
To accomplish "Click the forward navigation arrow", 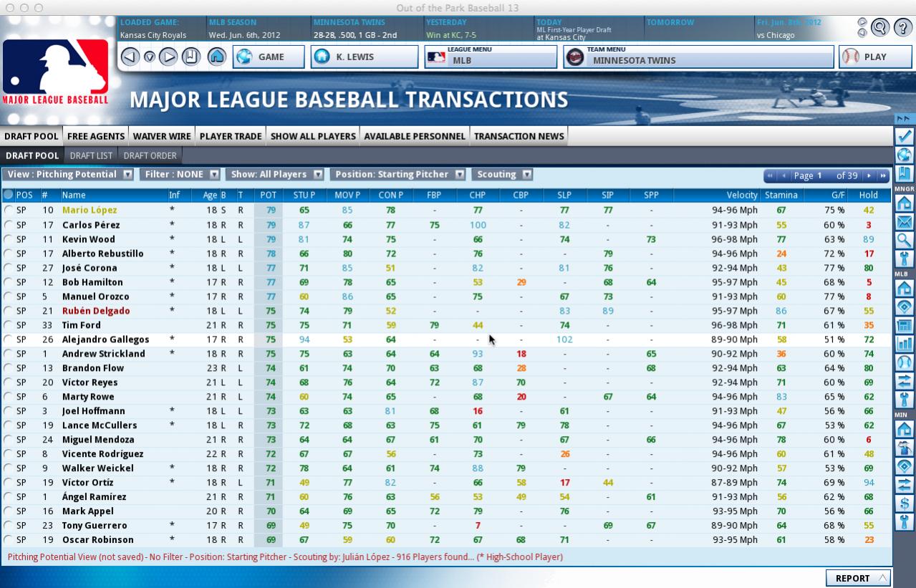I will point(168,57).
